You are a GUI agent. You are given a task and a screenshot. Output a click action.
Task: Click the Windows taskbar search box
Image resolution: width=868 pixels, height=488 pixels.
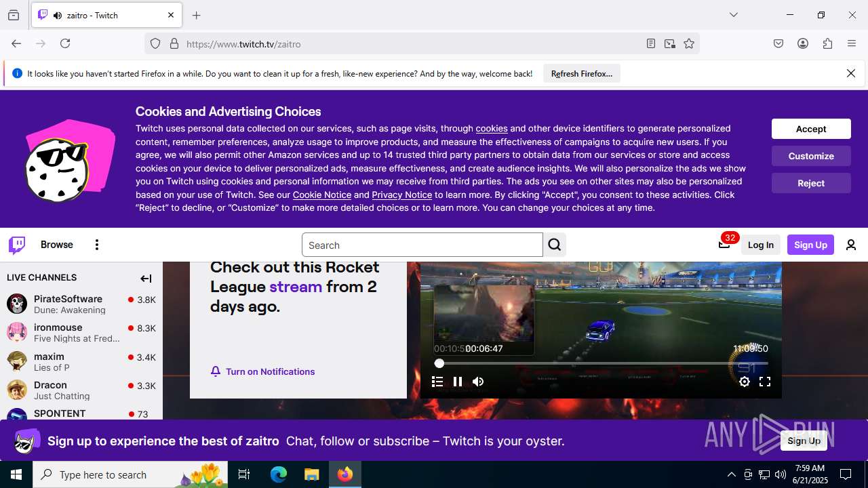click(x=130, y=474)
